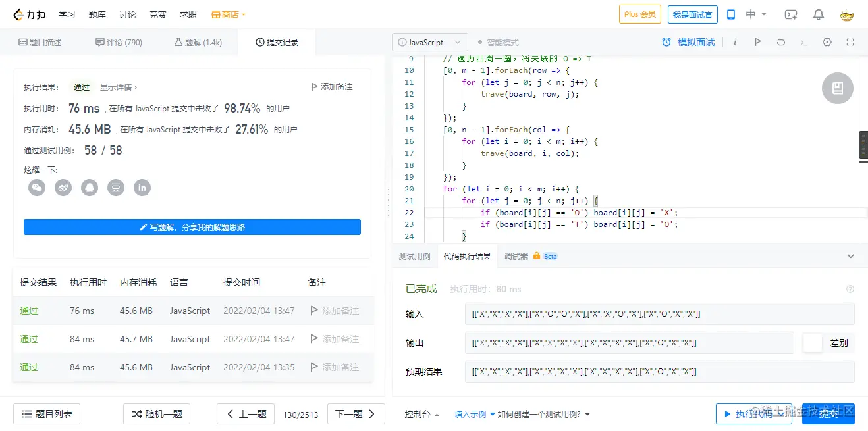Image resolution: width=868 pixels, height=431 pixels.
Task: Click the alarm clock mock interview icon
Action: click(x=666, y=42)
